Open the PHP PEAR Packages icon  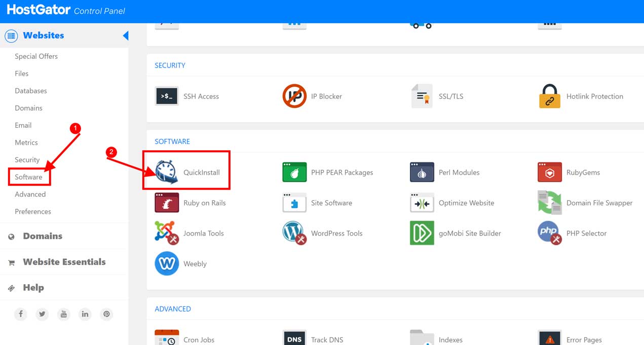click(x=294, y=172)
